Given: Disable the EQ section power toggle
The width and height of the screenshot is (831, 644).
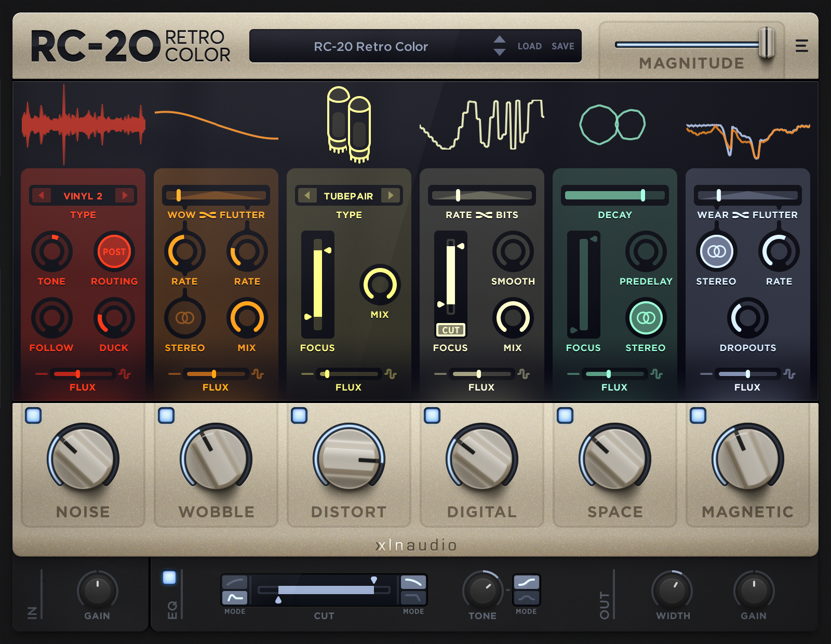Looking at the screenshot, I should pyautogui.click(x=169, y=578).
